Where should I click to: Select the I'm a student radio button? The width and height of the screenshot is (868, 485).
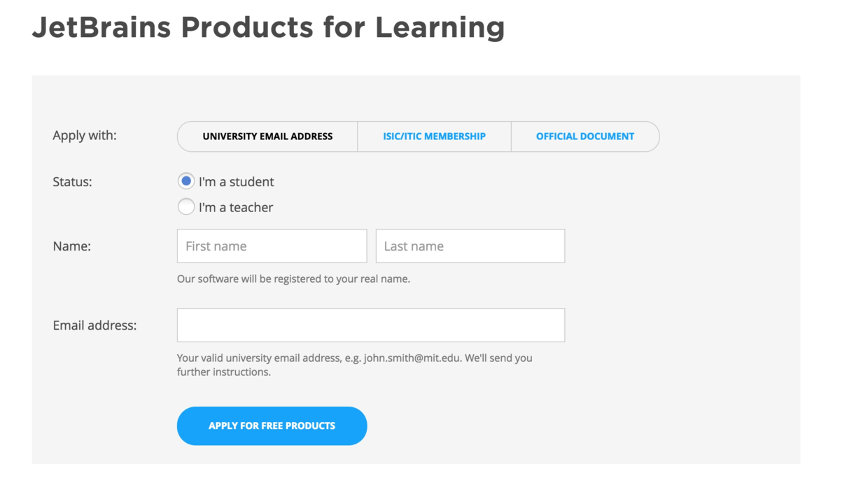click(186, 181)
